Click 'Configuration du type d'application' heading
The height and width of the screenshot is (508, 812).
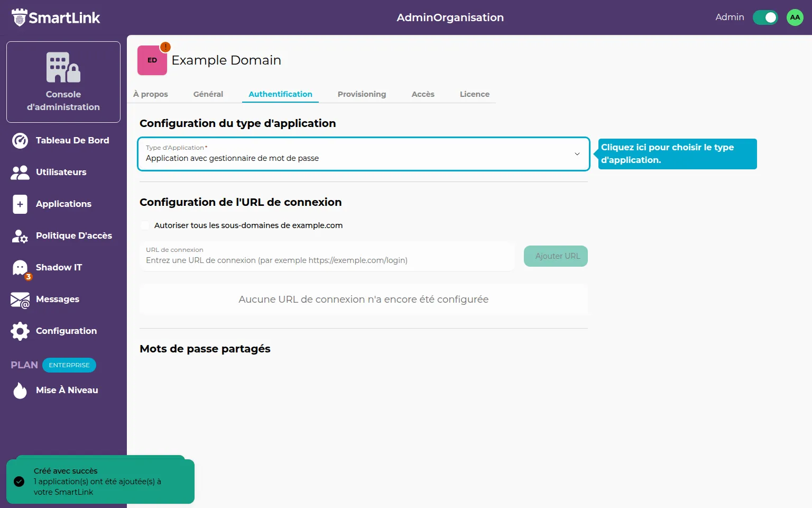pos(238,123)
